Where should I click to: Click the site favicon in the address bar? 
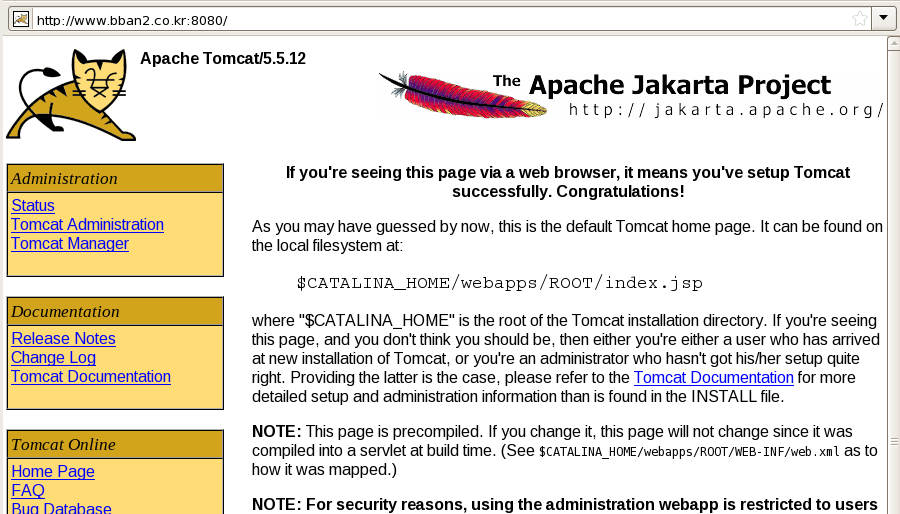pos(21,20)
